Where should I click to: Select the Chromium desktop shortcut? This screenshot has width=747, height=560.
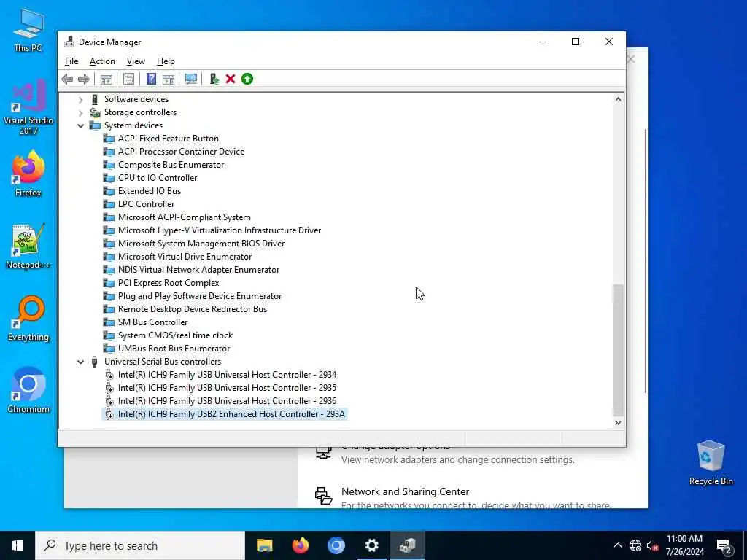coord(28,391)
